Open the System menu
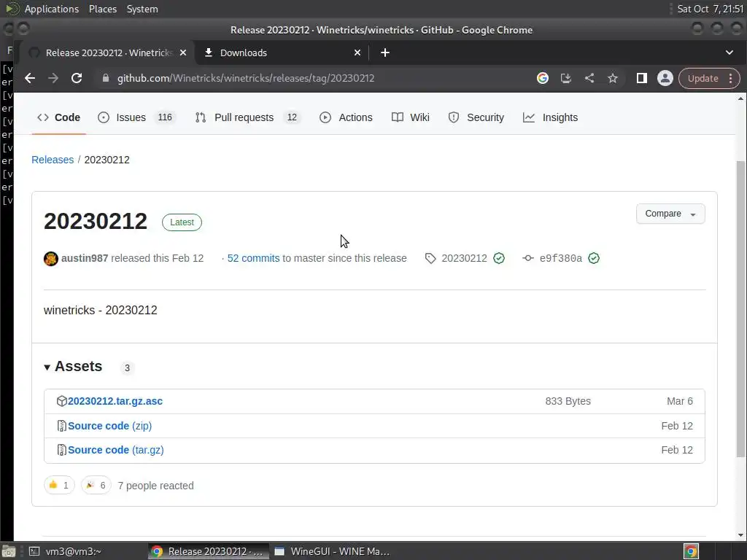Screen dimensions: 747x560 point(142,9)
